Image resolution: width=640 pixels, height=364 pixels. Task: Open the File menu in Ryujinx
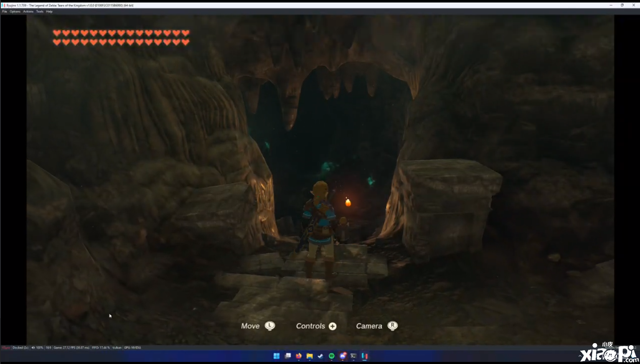pyautogui.click(x=4, y=11)
